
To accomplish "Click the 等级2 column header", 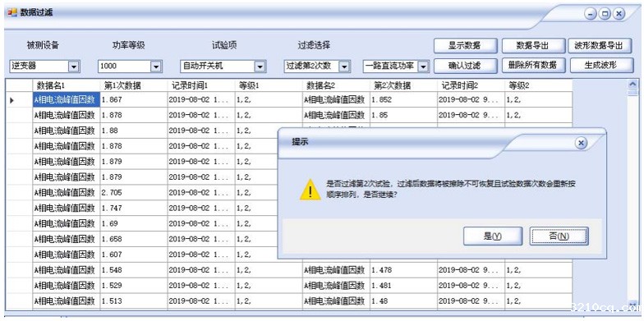I will [538, 85].
